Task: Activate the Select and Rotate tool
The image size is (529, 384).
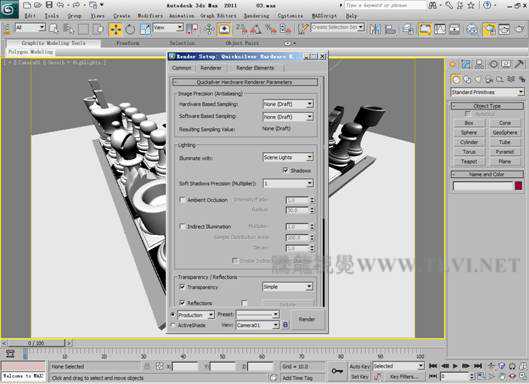Action: [130, 30]
